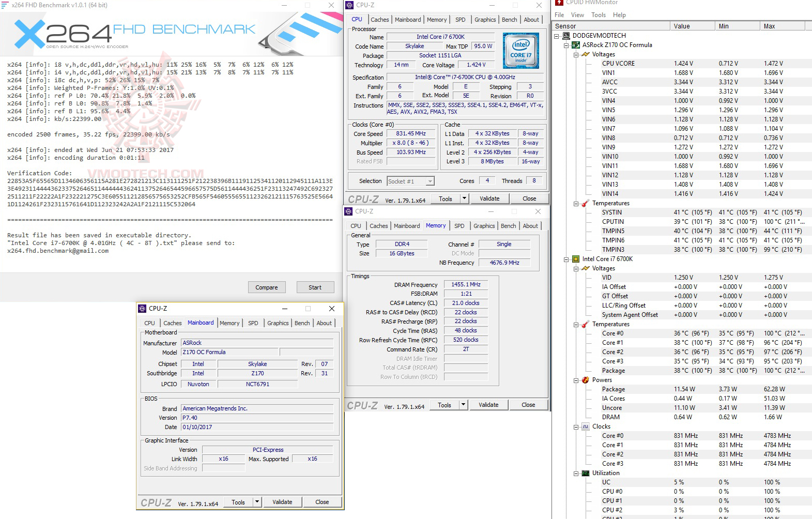Click the Min column header in HWMonitor

737,26
